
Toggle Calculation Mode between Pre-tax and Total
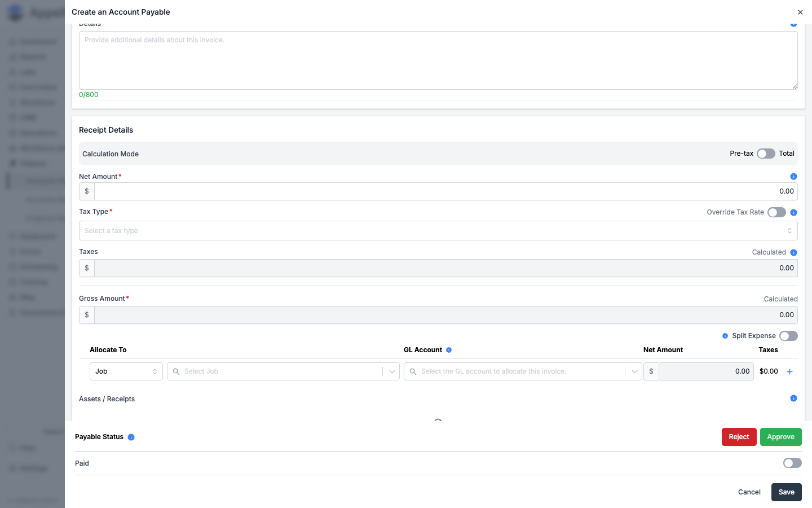[x=766, y=154]
